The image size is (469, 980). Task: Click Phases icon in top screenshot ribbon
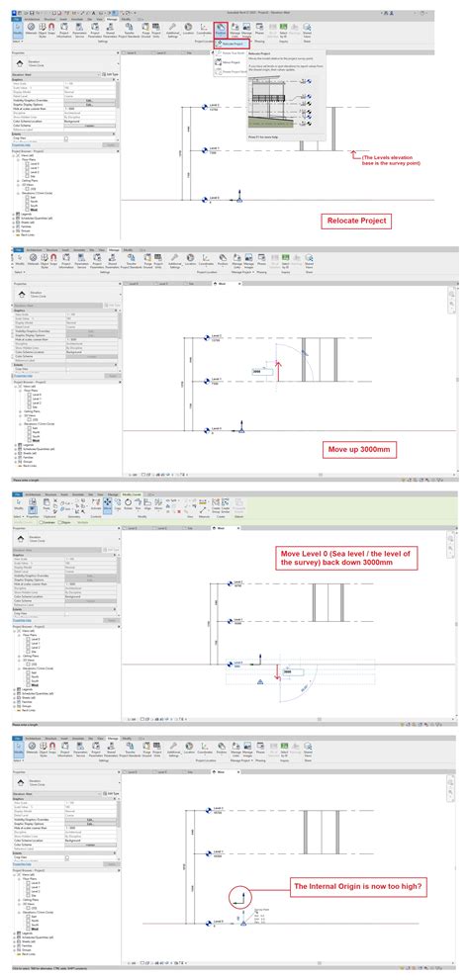tap(259, 29)
